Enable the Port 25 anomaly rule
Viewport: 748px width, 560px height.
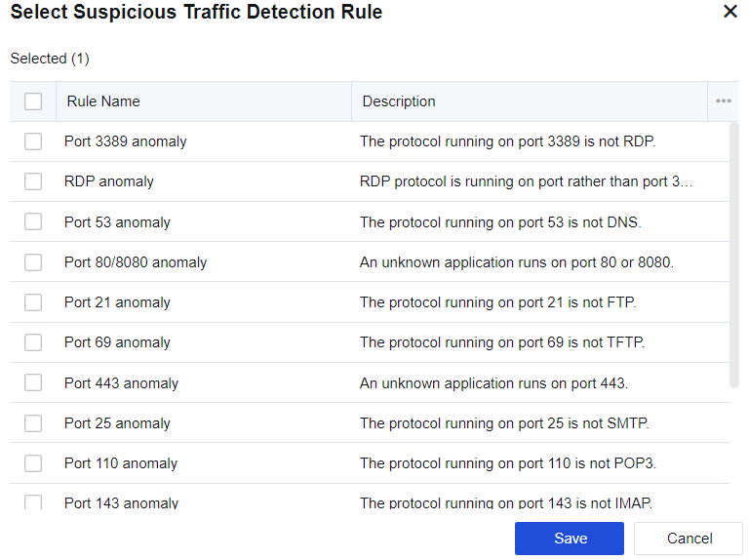(33, 423)
